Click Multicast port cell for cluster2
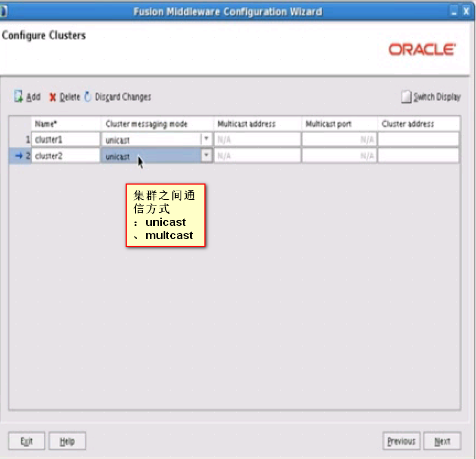Viewport: 476px width, 459px height. [339, 156]
